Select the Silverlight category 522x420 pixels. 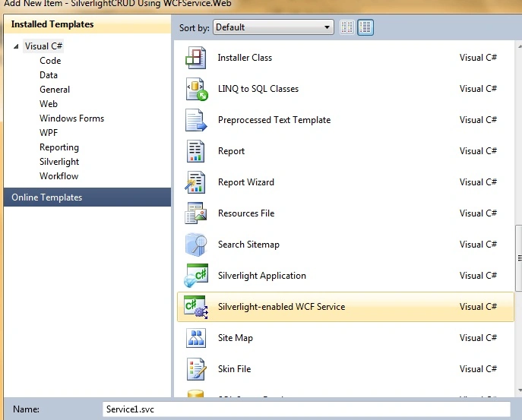point(59,162)
